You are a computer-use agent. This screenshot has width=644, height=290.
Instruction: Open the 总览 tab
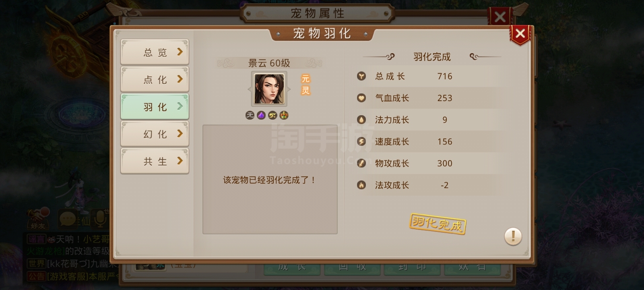pos(155,52)
